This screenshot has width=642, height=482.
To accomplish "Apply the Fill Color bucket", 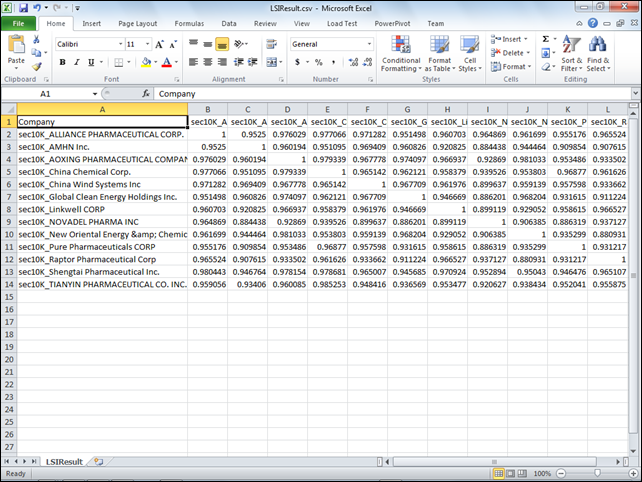I will point(146,62).
